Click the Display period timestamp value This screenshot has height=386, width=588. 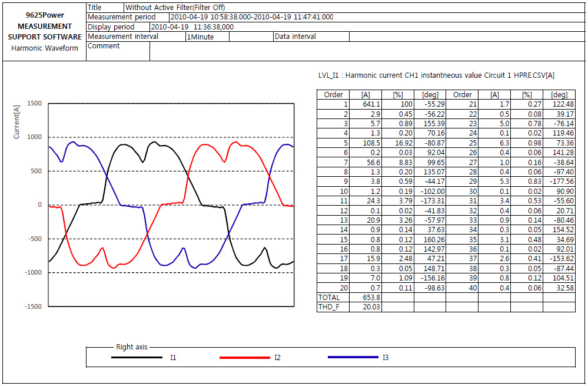(x=192, y=27)
